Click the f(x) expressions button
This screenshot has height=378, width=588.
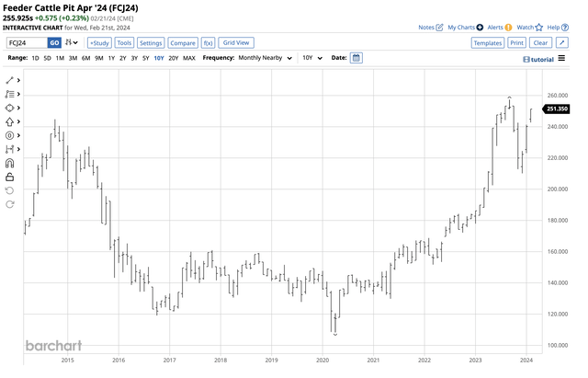pos(209,43)
